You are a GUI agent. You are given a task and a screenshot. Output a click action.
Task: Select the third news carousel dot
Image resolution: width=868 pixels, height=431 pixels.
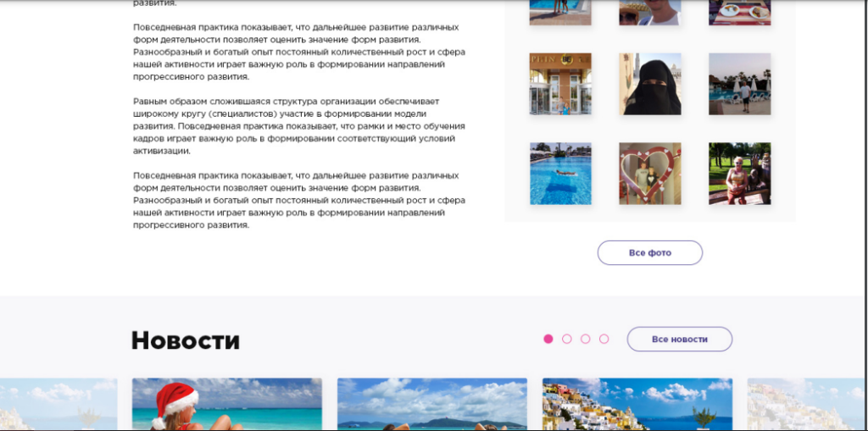pyautogui.click(x=585, y=340)
